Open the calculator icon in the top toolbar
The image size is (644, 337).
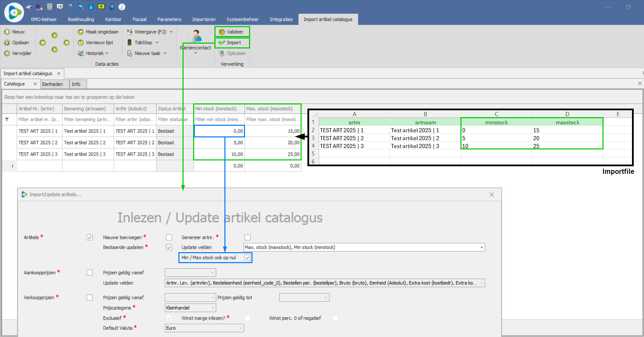click(x=50, y=7)
